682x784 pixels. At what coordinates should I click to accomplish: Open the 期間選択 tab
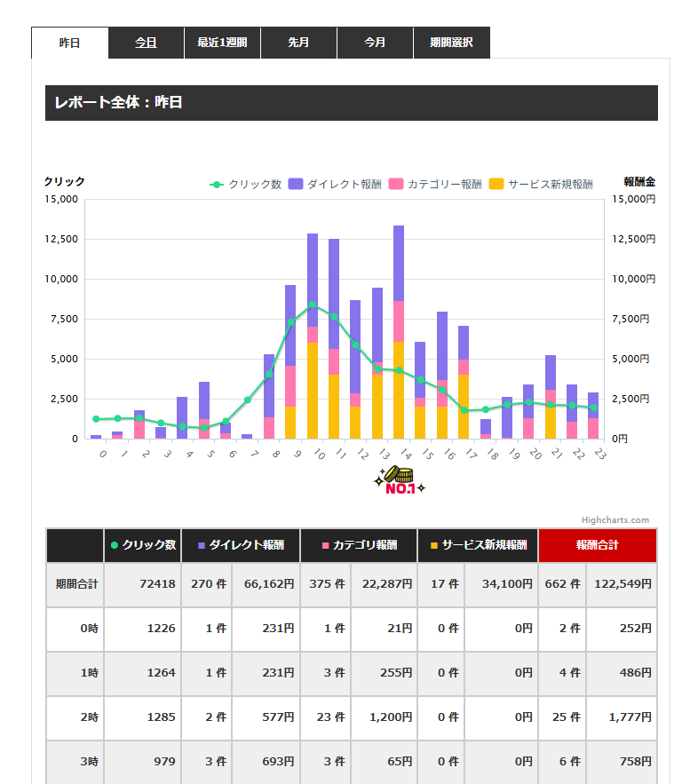pyautogui.click(x=451, y=43)
